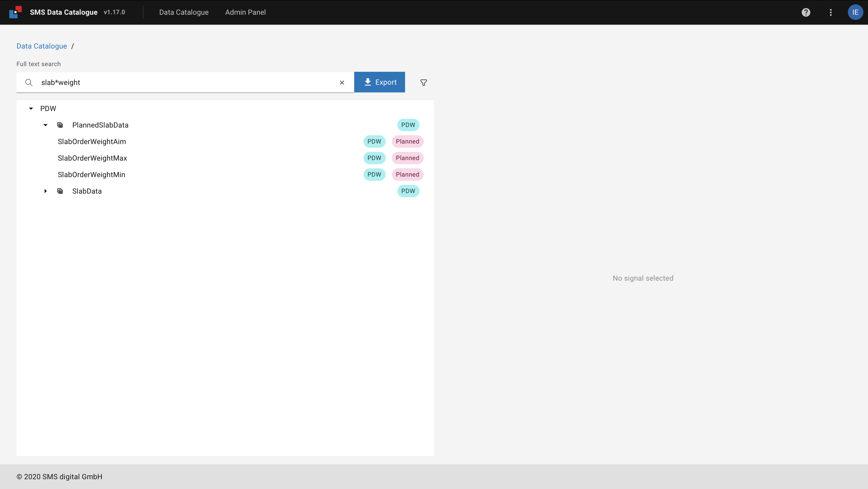Click the SMS Data Catalogue logo icon

(16, 12)
